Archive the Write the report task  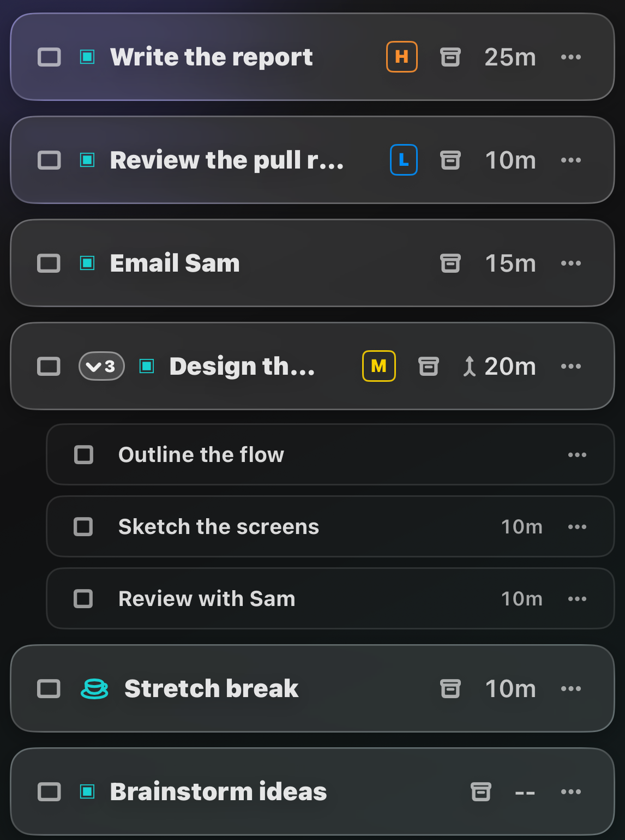coord(450,57)
